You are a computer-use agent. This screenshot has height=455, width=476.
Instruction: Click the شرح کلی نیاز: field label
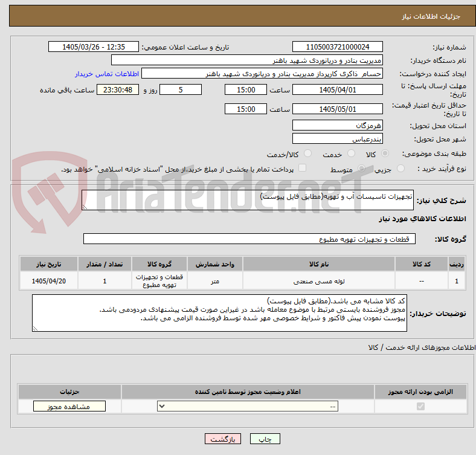coord(442,201)
